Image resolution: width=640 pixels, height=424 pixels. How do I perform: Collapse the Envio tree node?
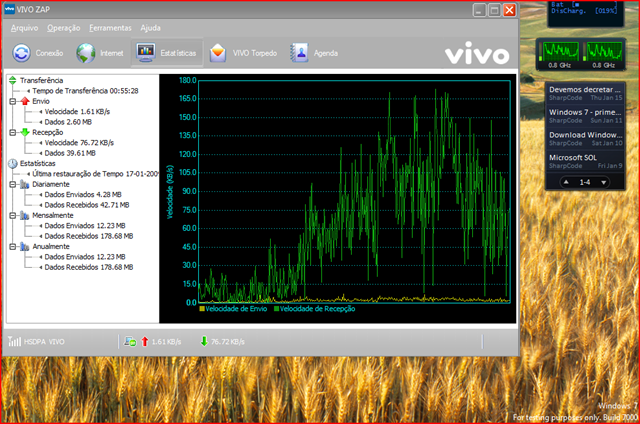pyautogui.click(x=13, y=101)
